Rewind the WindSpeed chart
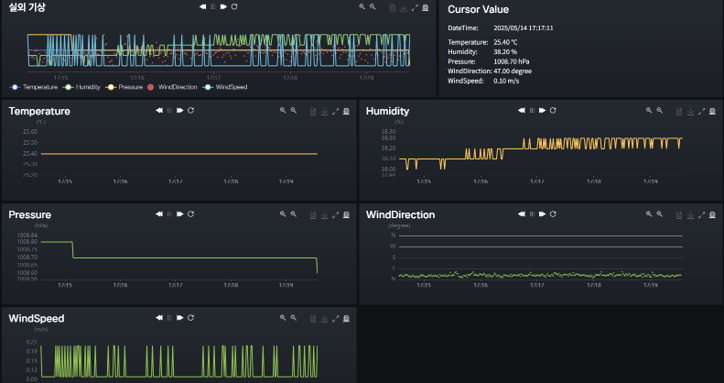Screen dimensions: 724x383 tap(159, 318)
